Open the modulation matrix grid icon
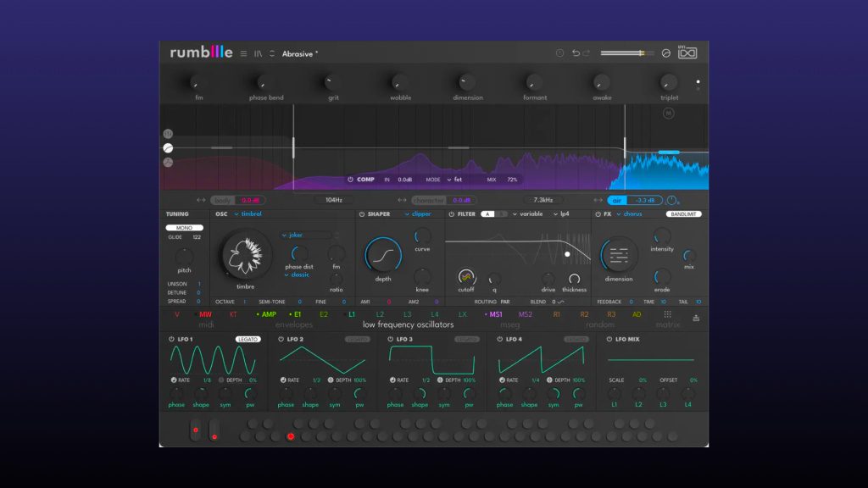Viewport: 868px width, 488px height. [668, 314]
